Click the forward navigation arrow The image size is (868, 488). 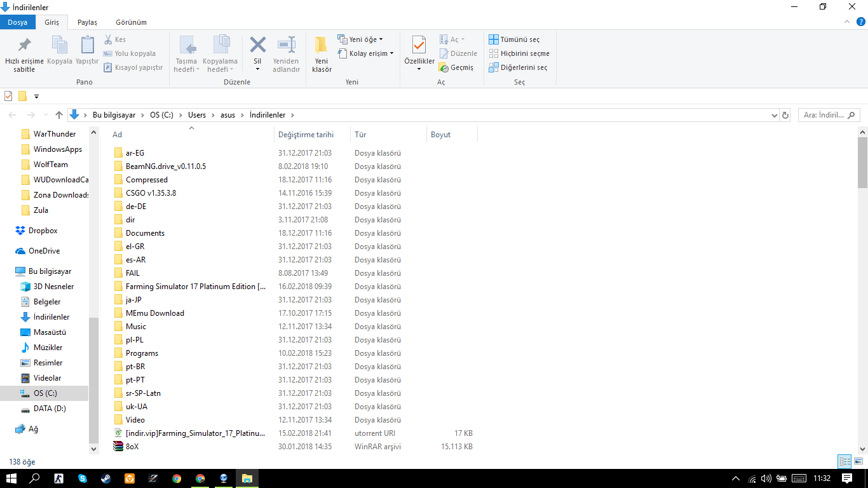point(31,115)
